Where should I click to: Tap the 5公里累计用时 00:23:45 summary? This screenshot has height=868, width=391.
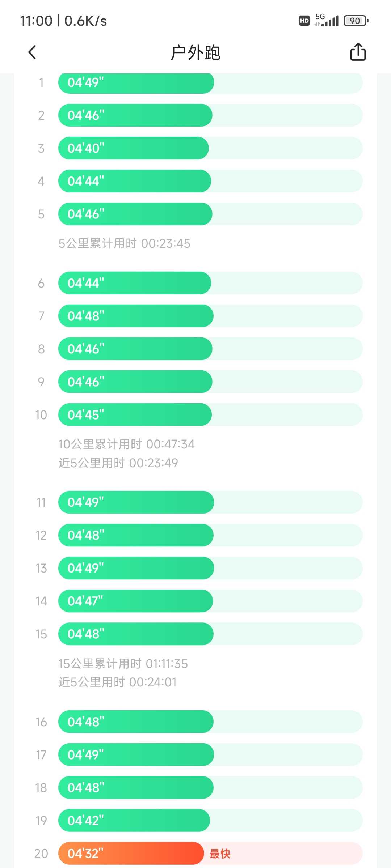(124, 243)
